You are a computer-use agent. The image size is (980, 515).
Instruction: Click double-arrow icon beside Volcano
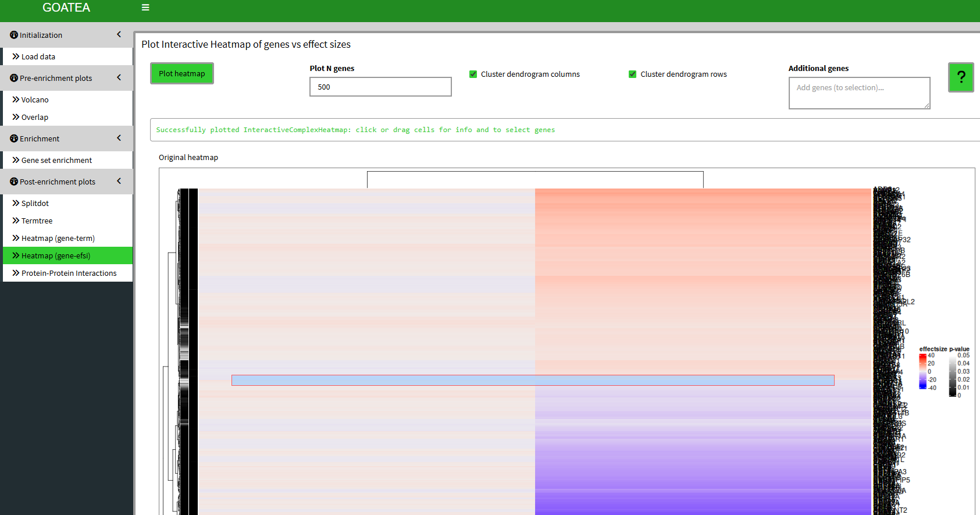(16, 100)
